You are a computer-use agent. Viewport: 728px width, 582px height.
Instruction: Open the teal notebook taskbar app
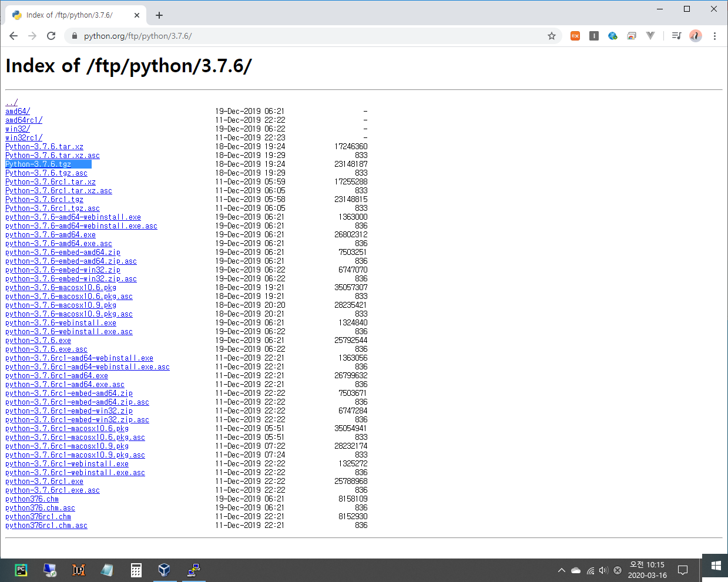107,570
